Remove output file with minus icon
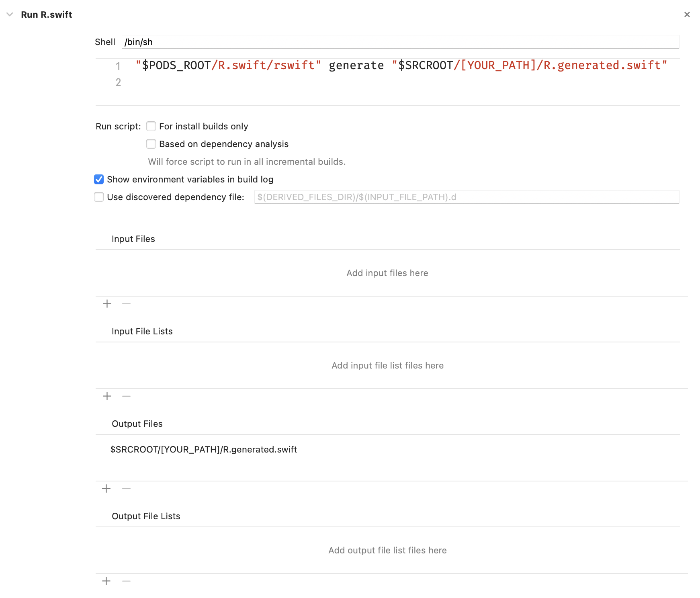Screen dimensions: 700x598 click(126, 489)
